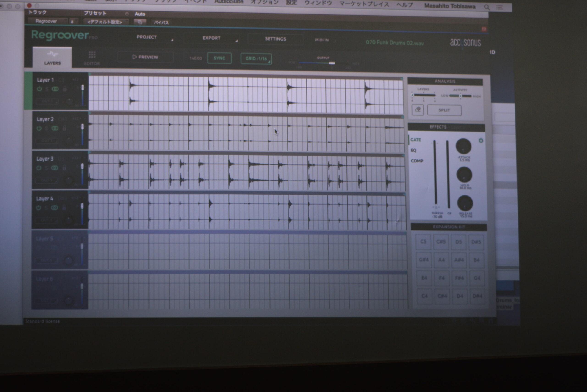Open the GRID: 1/16 dropdown
The height and width of the screenshot is (392, 587).
click(256, 59)
